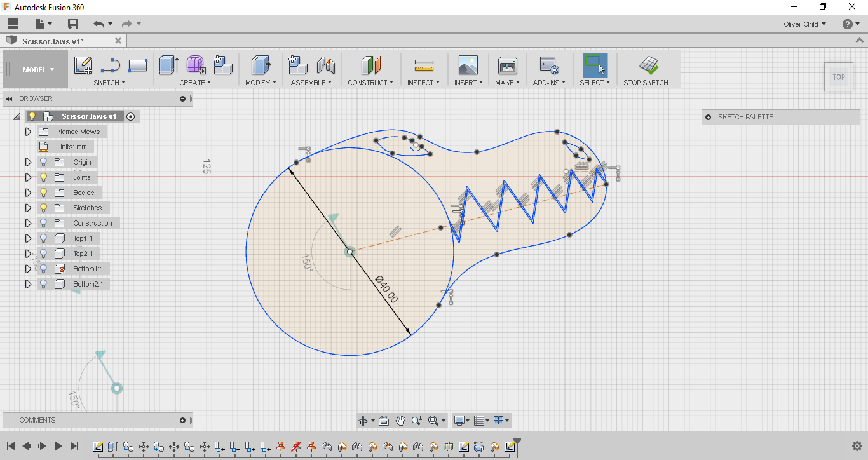
Task: Select the Press Pull modify icon
Action: click(x=261, y=65)
